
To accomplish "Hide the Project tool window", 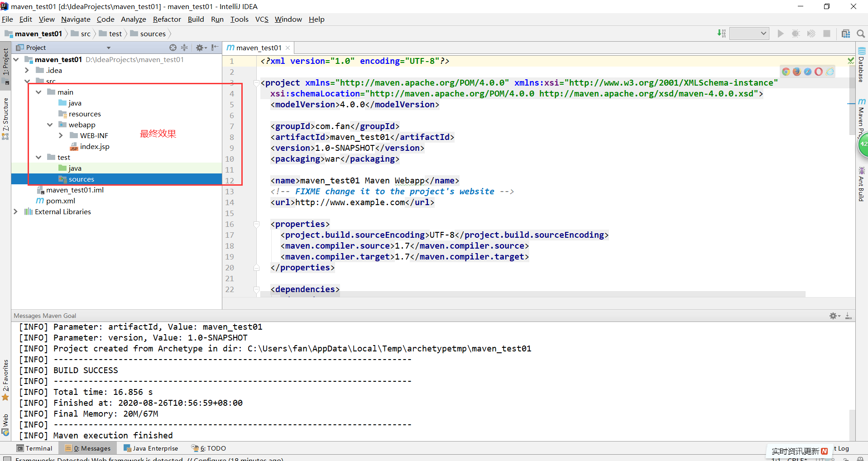I will tap(215, 48).
